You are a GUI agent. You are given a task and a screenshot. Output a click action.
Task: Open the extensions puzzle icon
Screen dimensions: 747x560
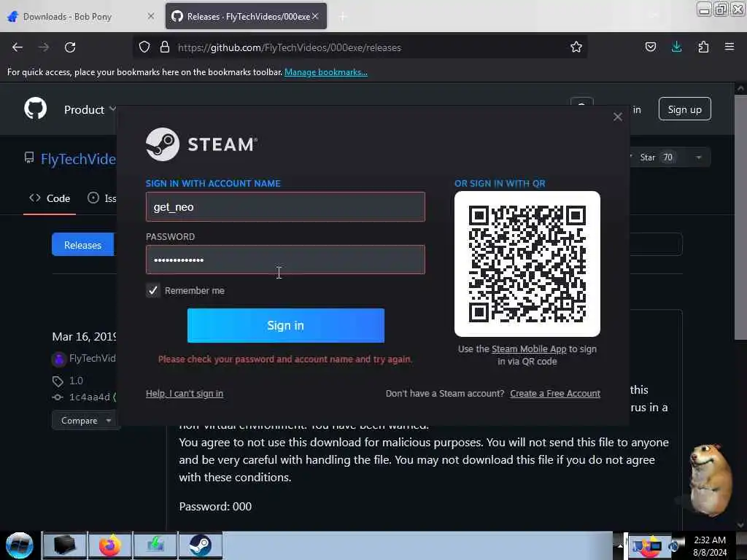tap(703, 47)
